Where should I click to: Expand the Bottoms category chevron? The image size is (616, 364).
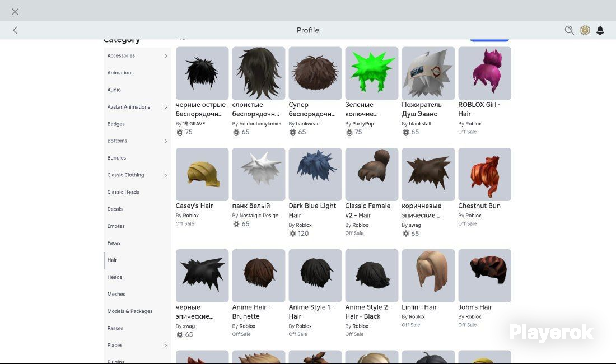pyautogui.click(x=165, y=141)
